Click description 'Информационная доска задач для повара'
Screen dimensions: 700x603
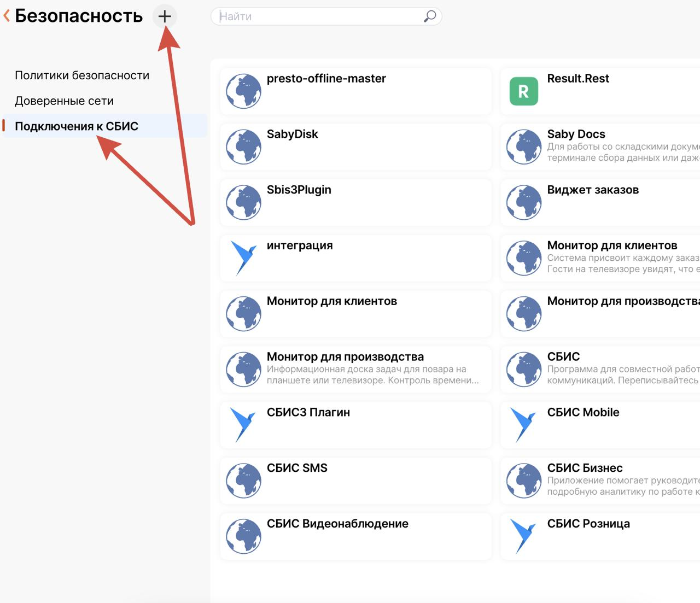pos(373,375)
